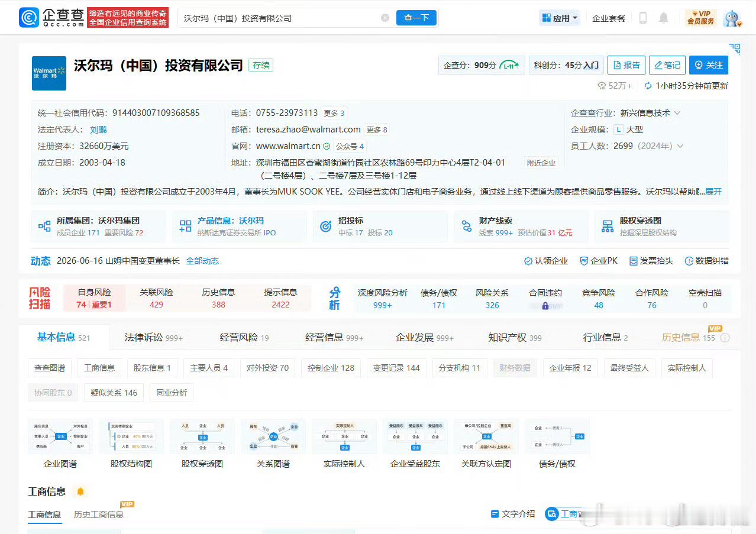The width and height of the screenshot is (756, 534).
Task: Click the refresh icon beside 1小时35分钟前更新
Action: pyautogui.click(x=648, y=86)
